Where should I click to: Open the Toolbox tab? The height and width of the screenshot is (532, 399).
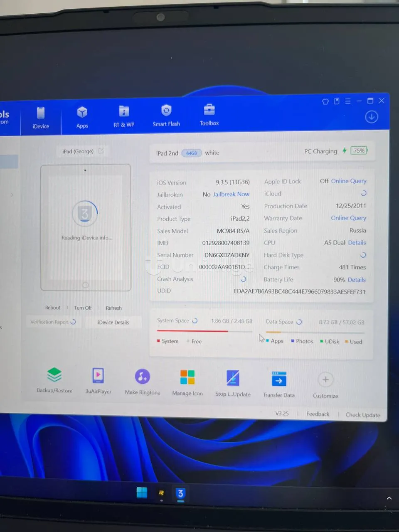(x=209, y=114)
